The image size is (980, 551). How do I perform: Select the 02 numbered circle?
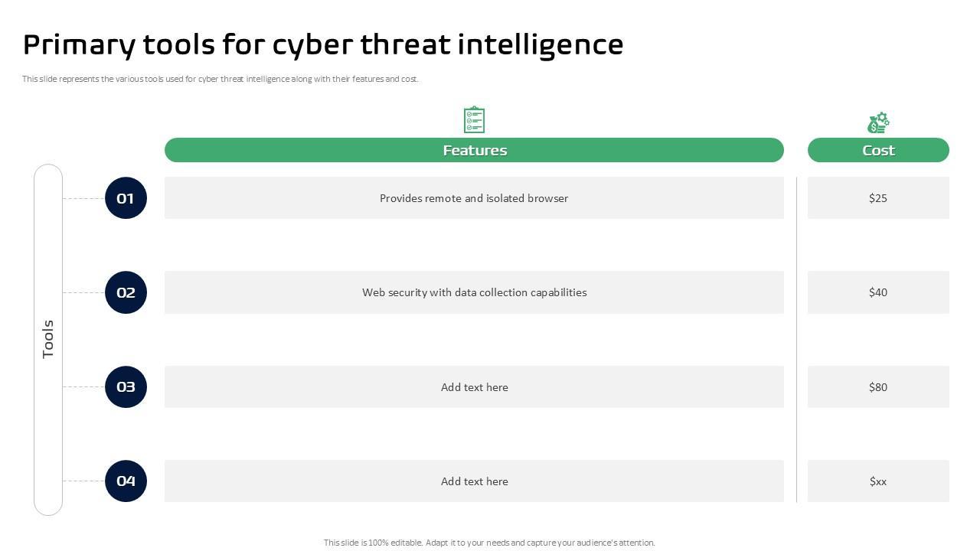[x=126, y=292]
